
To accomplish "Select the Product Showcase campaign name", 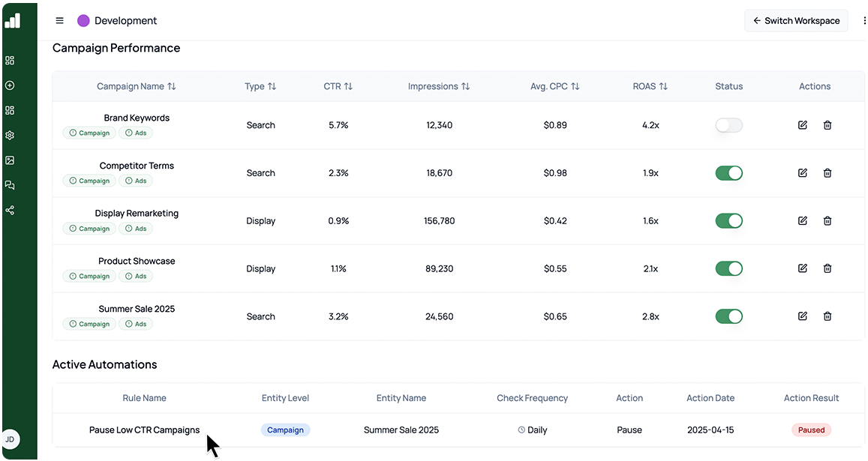I will pos(137,261).
